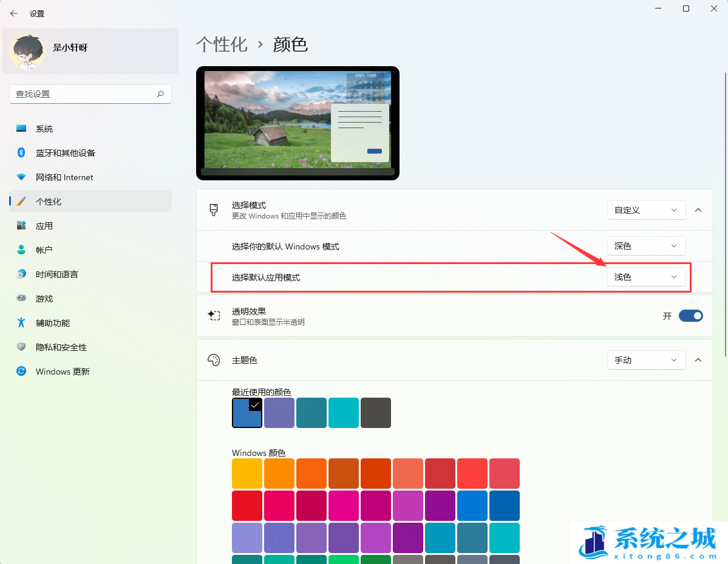Click the desktop theme preview image
Image resolution: width=728 pixels, height=564 pixels.
point(298,123)
